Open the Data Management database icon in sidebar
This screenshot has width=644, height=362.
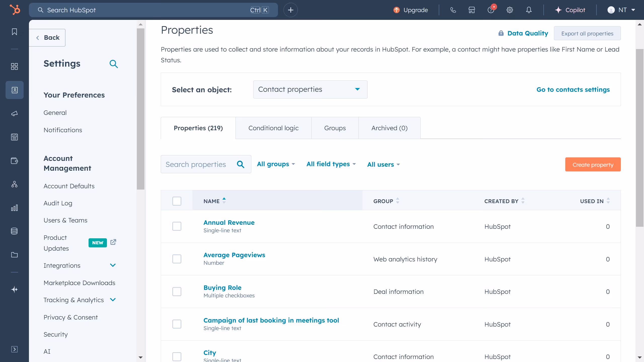click(14, 231)
